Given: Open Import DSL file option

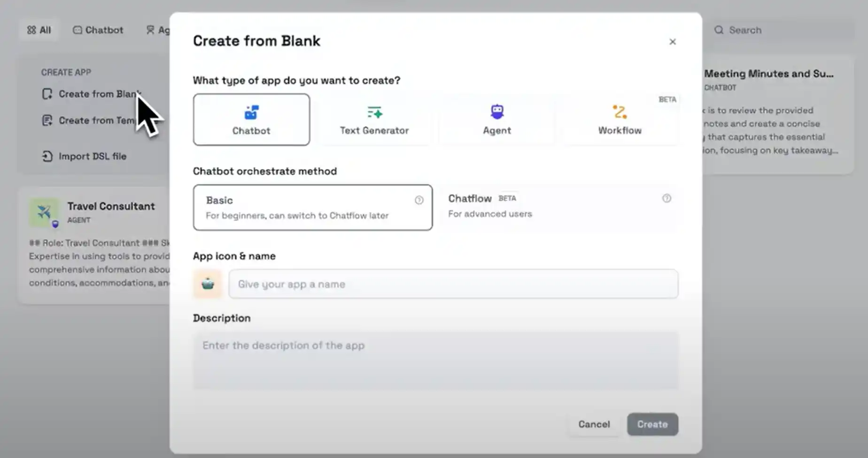Looking at the screenshot, I should [x=92, y=156].
